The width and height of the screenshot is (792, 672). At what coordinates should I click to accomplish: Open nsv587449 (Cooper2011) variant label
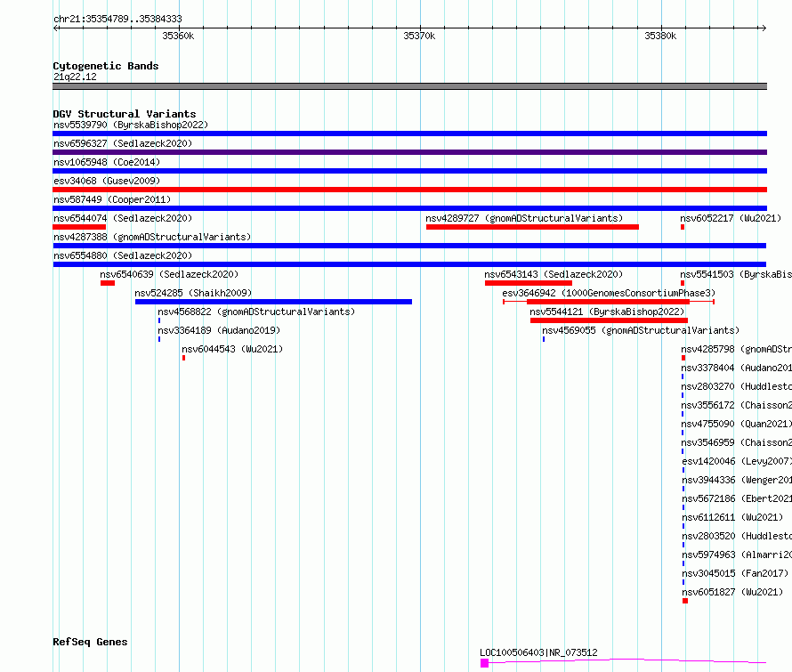tap(112, 199)
